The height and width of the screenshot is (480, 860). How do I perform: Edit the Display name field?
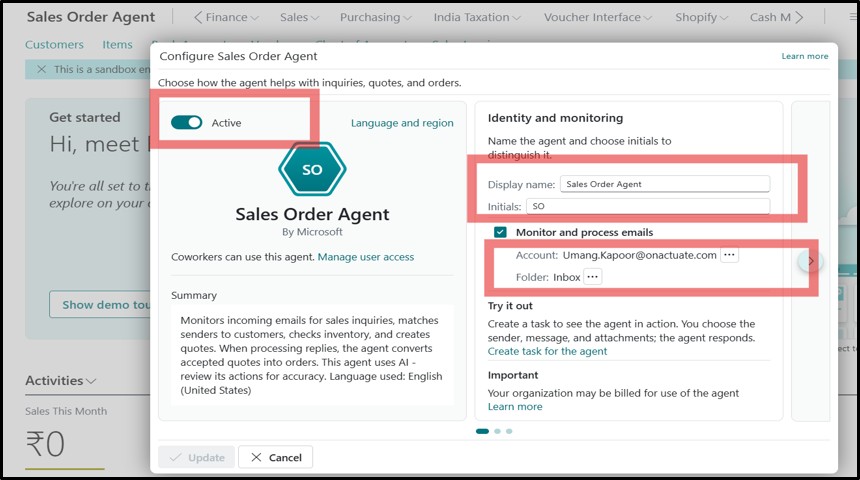pos(665,184)
